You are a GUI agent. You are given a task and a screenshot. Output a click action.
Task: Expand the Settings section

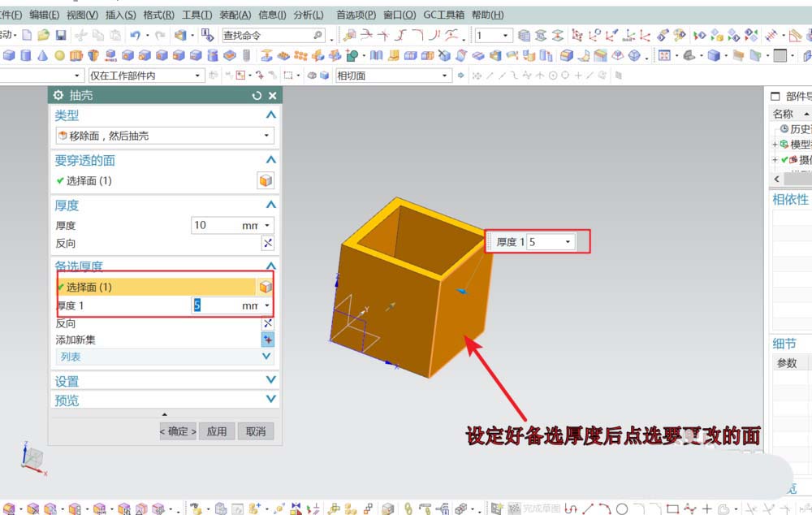(271, 380)
